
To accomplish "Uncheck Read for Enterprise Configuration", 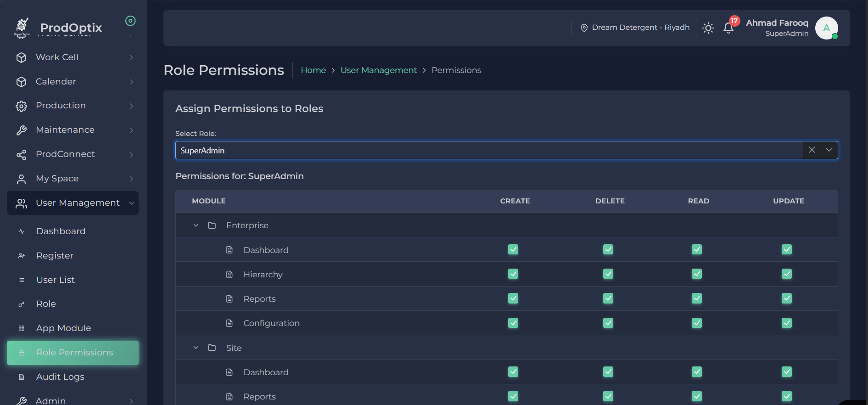I will click(x=697, y=323).
